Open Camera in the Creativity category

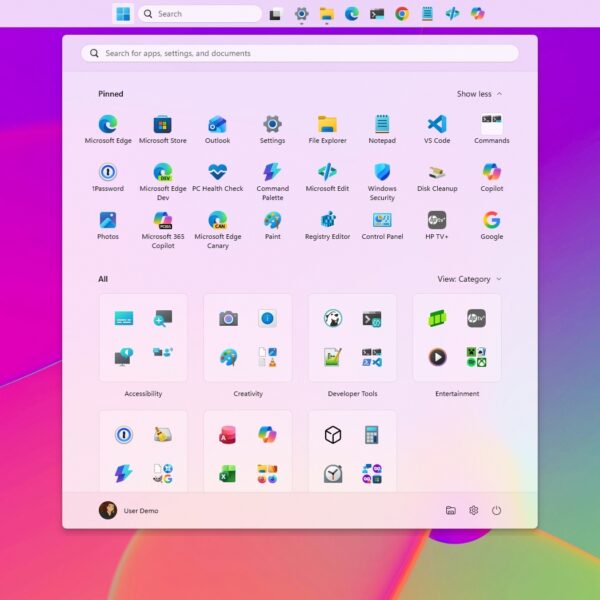[228, 318]
